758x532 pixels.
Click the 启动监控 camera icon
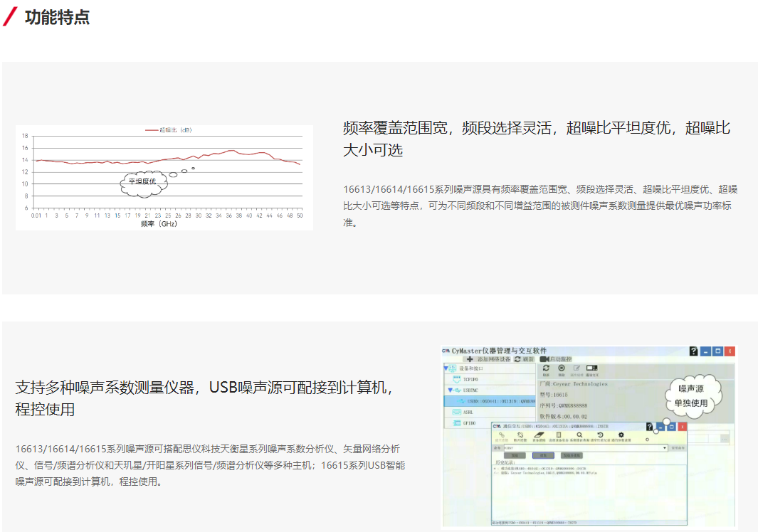[544, 359]
